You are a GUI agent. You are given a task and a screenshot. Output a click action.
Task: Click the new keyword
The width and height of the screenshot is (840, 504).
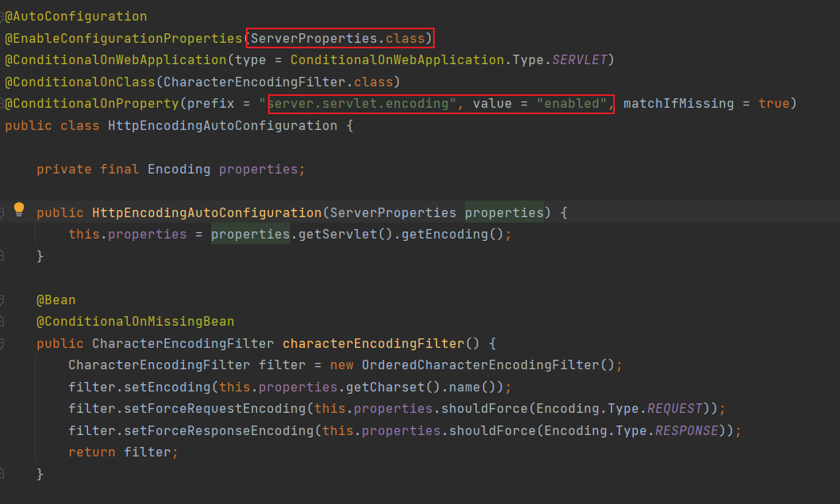(342, 365)
